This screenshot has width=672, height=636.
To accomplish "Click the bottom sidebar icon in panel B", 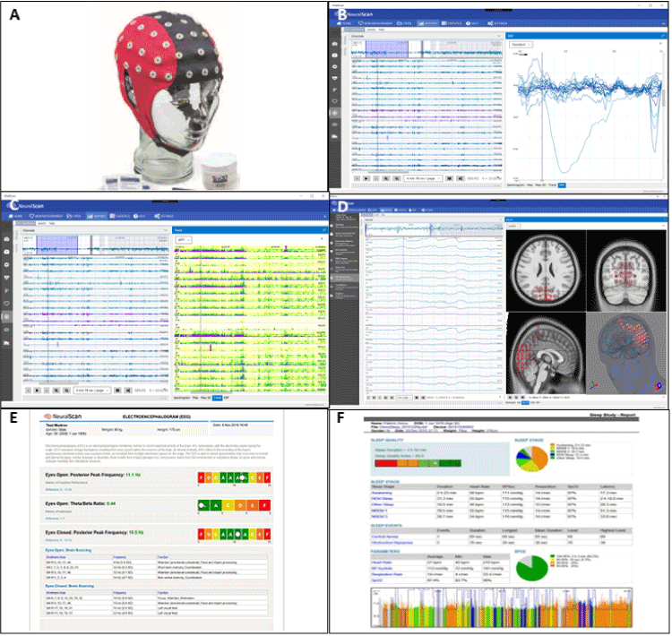I will coord(334,134).
